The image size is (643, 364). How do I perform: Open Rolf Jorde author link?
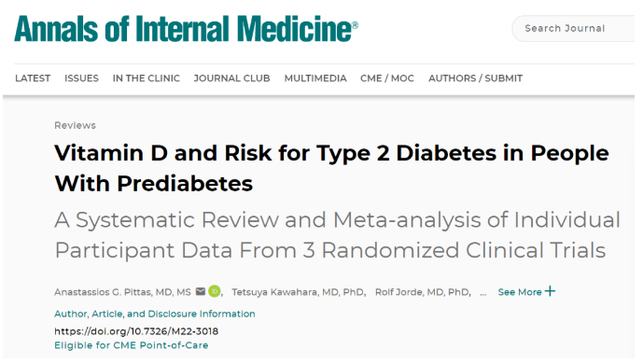[422, 292]
